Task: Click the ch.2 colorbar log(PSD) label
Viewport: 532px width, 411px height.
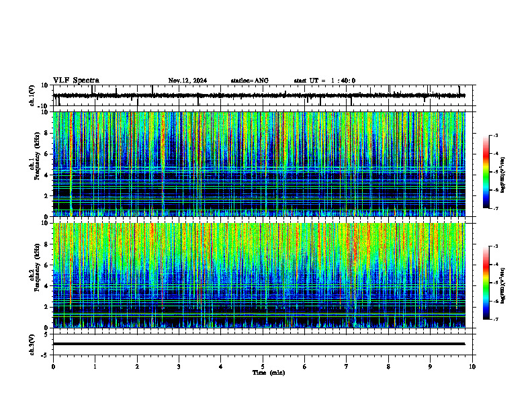Action: pos(503,286)
